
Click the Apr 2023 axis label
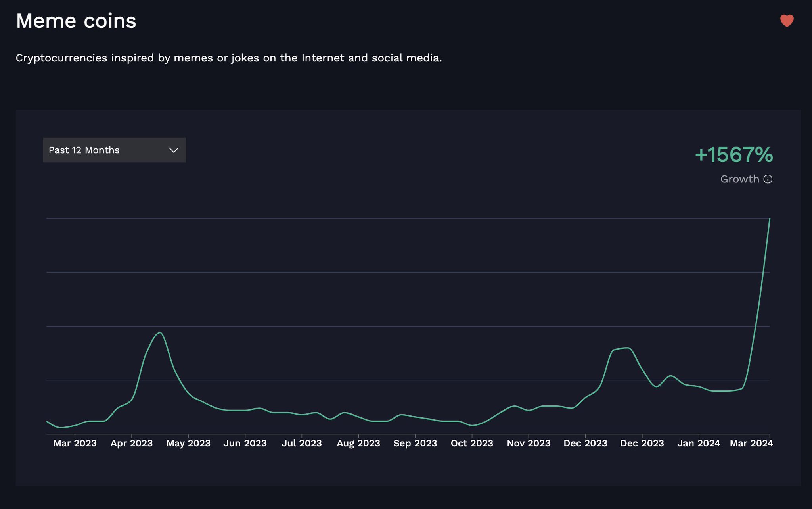(x=132, y=443)
